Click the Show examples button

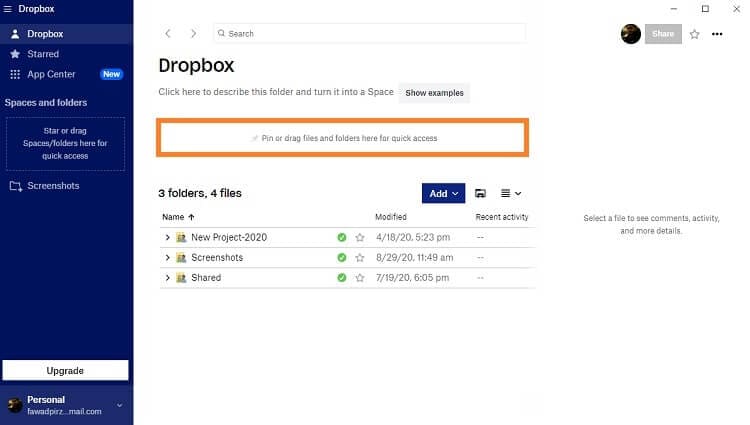(x=434, y=93)
